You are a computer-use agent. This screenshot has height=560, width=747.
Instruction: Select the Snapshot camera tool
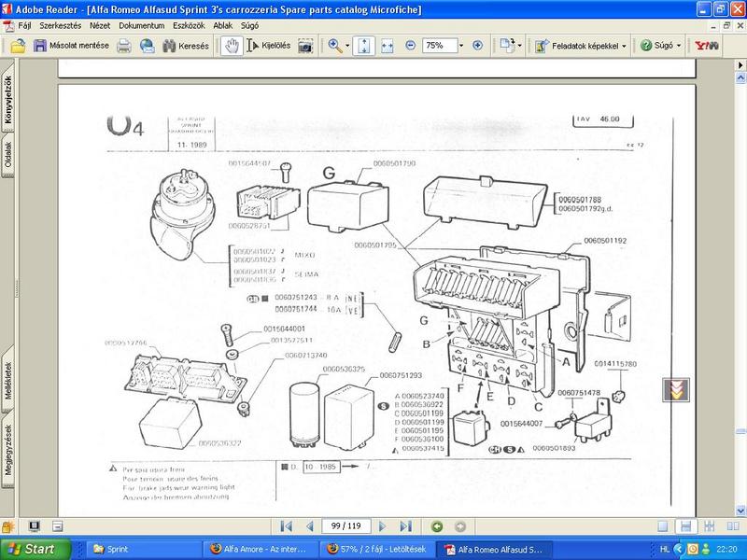pyautogui.click(x=305, y=46)
